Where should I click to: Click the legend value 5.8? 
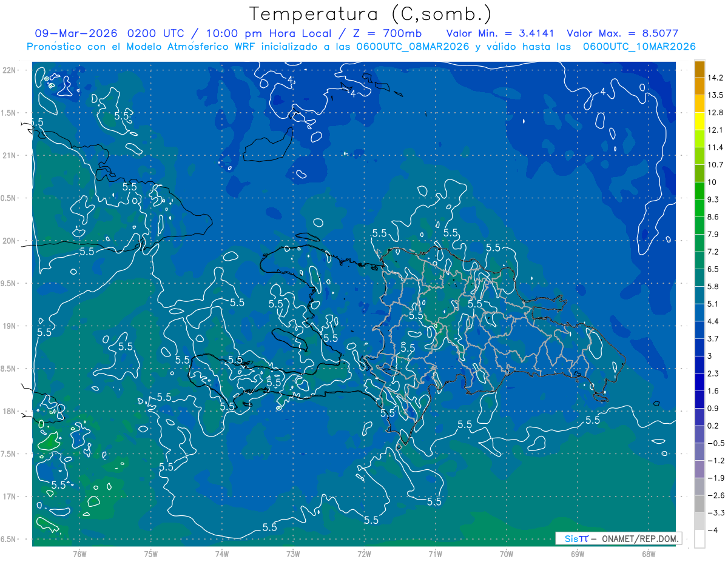click(713, 287)
